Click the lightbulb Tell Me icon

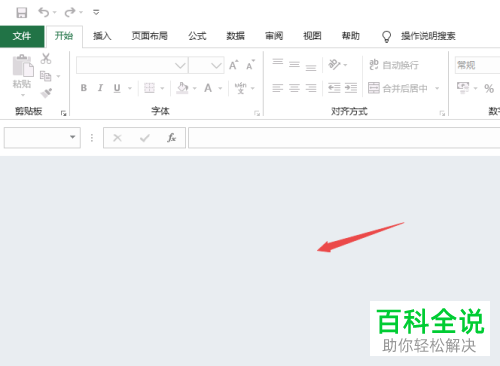click(386, 37)
